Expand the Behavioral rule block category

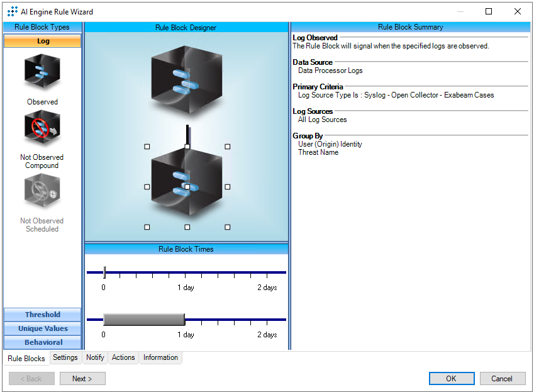click(x=43, y=342)
